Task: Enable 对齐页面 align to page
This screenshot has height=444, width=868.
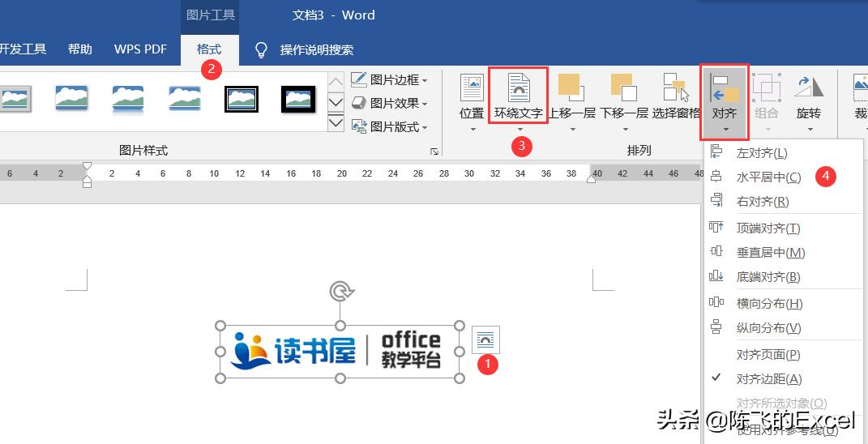Action: coord(783,354)
